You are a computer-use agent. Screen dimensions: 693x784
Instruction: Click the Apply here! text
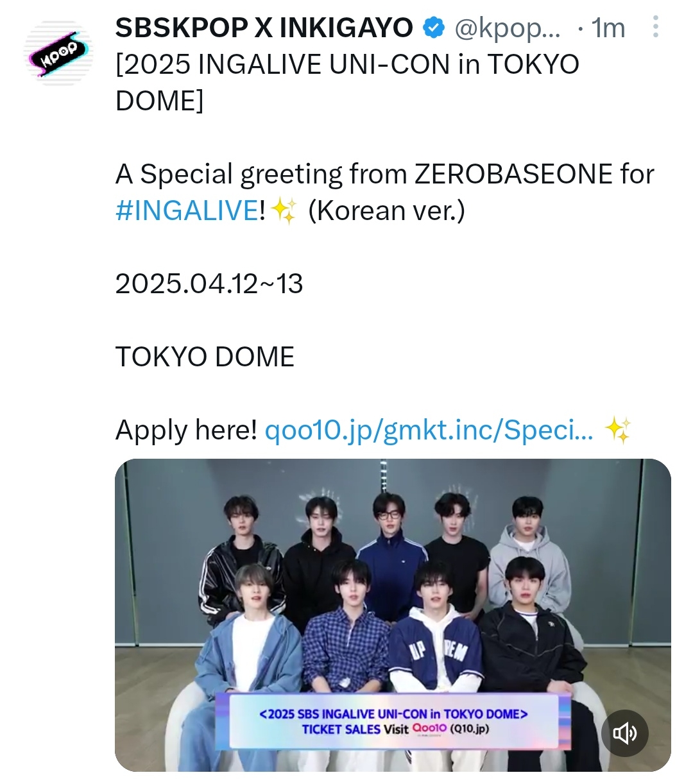(186, 430)
